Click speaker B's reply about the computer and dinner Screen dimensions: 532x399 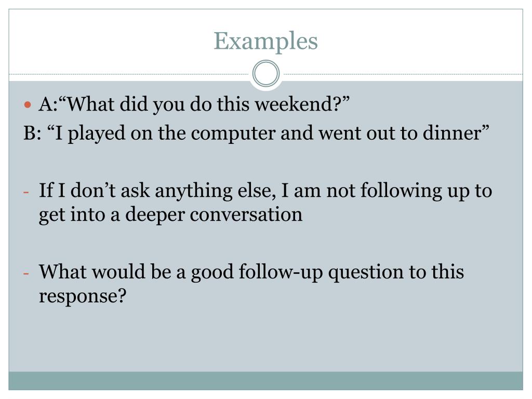tap(257, 134)
